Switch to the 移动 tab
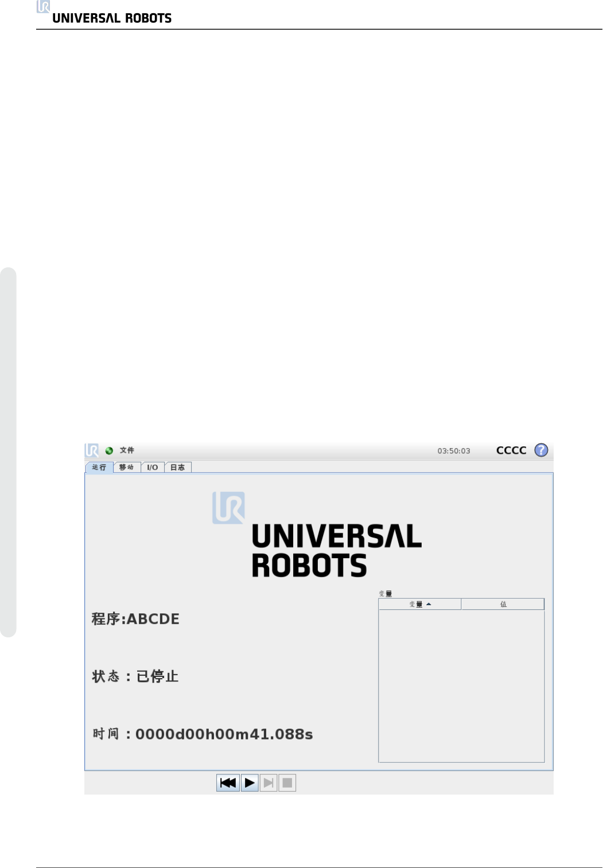 (127, 467)
